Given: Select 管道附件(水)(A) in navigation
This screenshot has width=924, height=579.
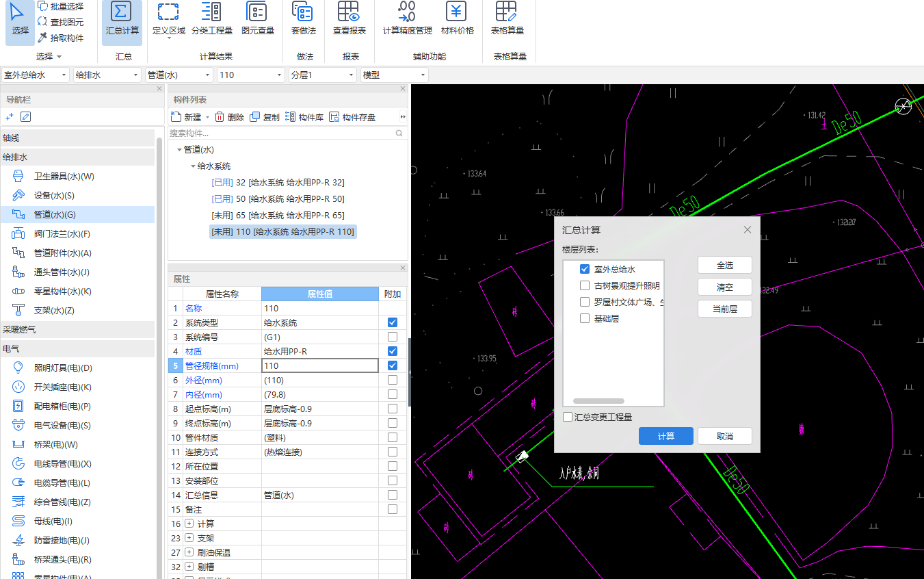Looking at the screenshot, I should pyautogui.click(x=77, y=253).
